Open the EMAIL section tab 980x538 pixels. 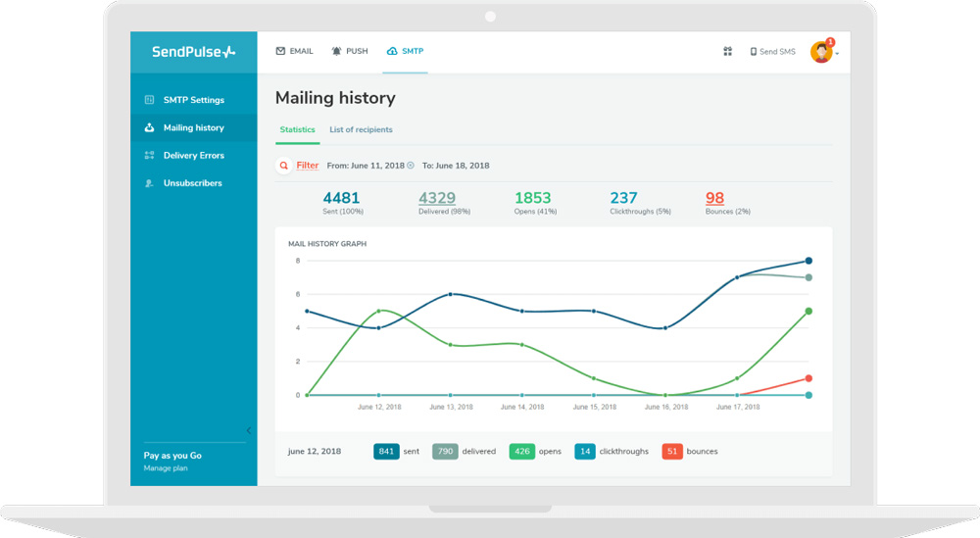click(x=294, y=51)
